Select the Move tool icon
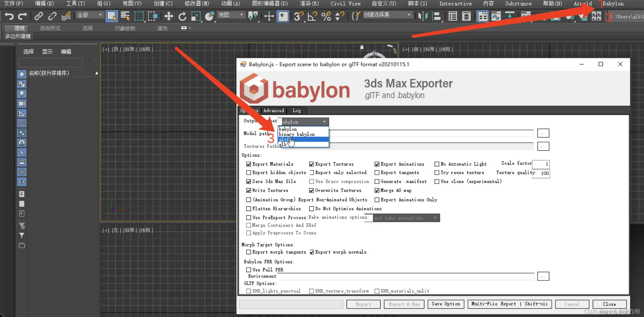The width and height of the screenshot is (644, 317). point(168,16)
